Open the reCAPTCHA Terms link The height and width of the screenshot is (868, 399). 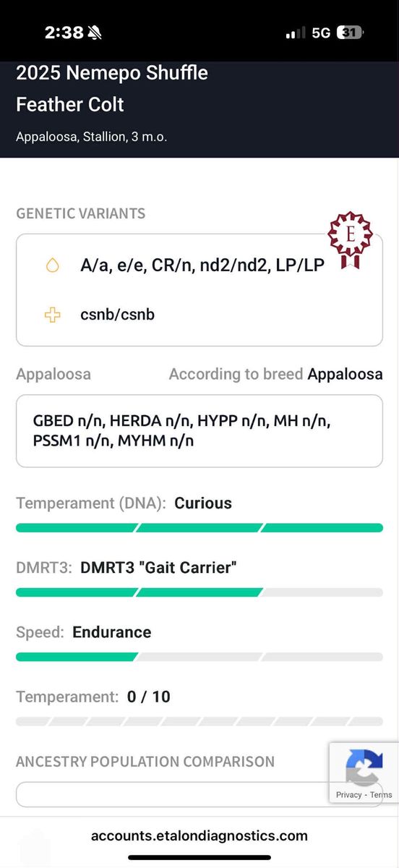[x=381, y=794]
